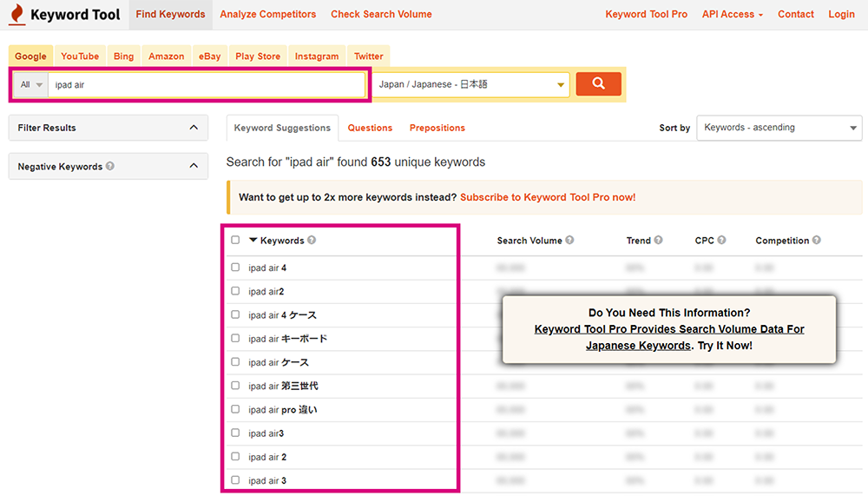Switch to the Twitter platform tab

click(369, 56)
